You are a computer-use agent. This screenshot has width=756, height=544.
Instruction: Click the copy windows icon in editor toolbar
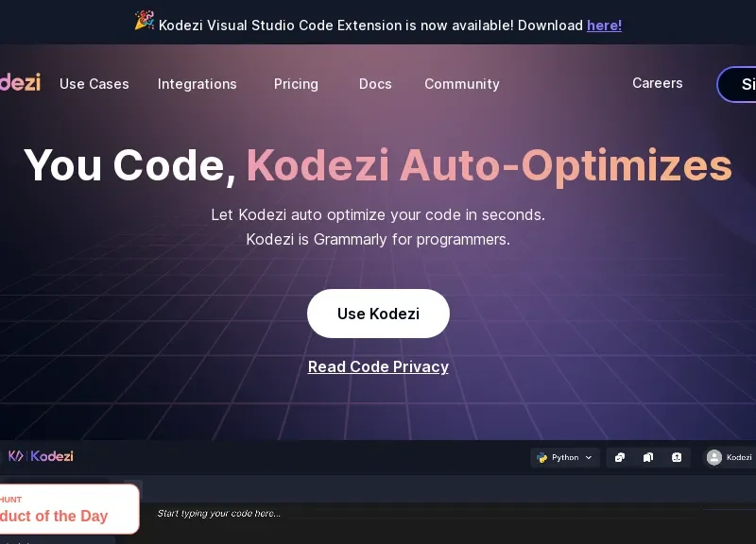click(x=620, y=457)
